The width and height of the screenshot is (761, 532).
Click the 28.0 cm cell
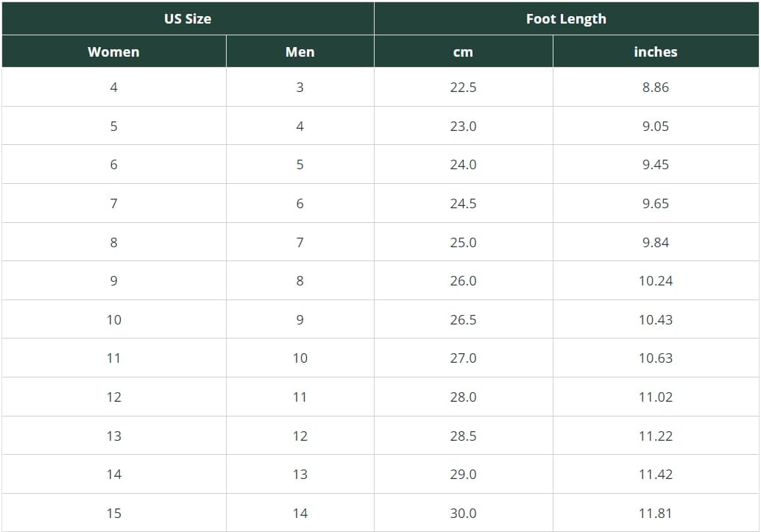(463, 397)
